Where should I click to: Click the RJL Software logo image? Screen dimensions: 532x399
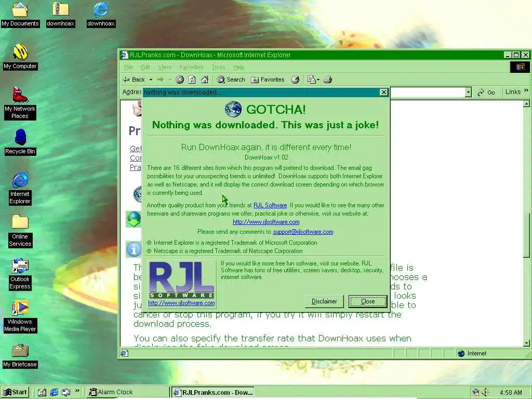(181, 280)
